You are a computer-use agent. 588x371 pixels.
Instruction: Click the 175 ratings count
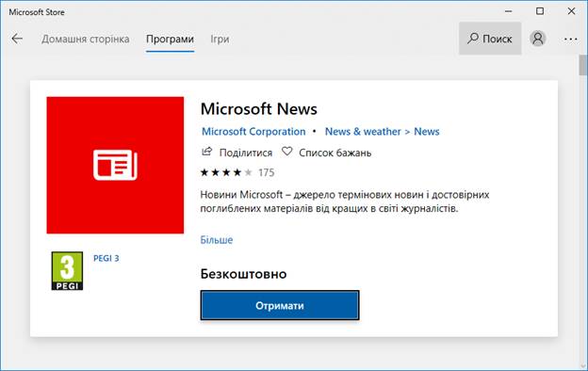(267, 172)
